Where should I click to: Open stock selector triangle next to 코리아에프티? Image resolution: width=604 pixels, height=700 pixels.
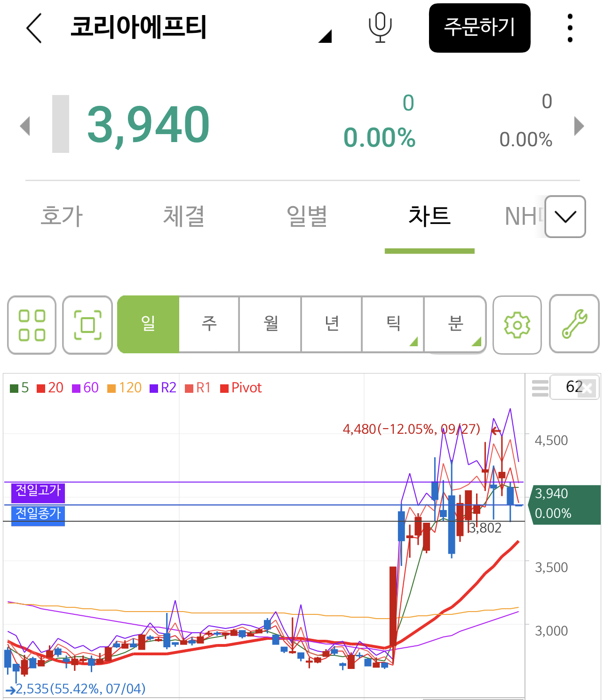click(x=325, y=36)
